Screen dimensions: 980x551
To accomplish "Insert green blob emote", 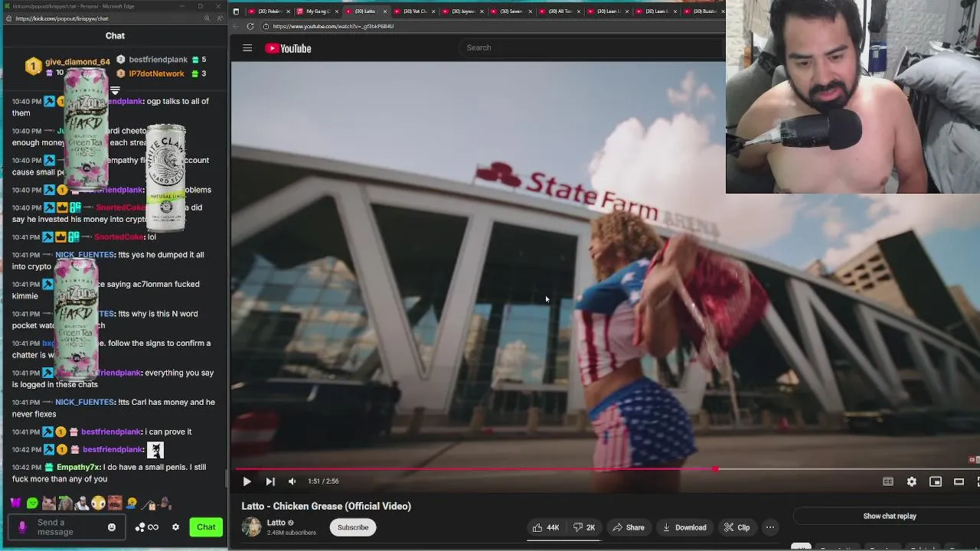I will click(32, 504).
